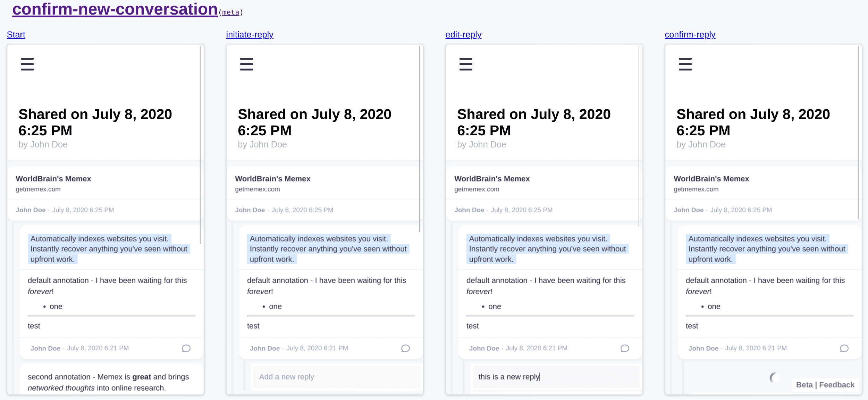Click WorldBrain's Memex title in Start panel
The image size is (868, 400).
[x=53, y=179]
